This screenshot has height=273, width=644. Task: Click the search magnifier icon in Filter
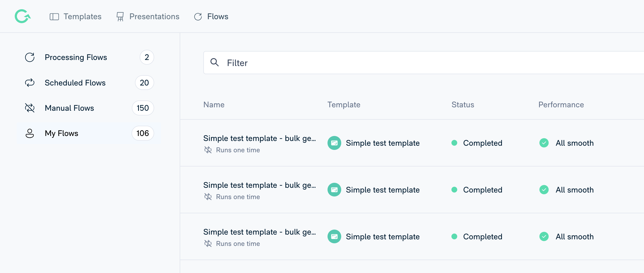pos(214,62)
